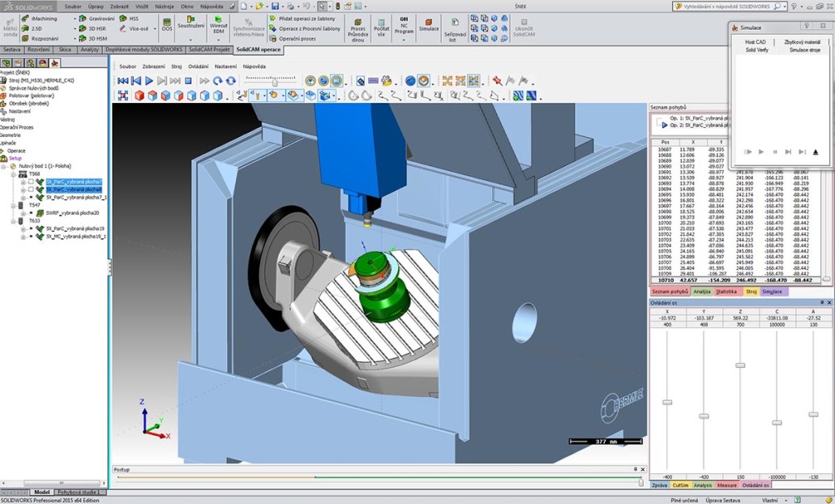Click the Rozpoznání recognition icon
Viewport: 835px width, 504px height.
(25, 39)
